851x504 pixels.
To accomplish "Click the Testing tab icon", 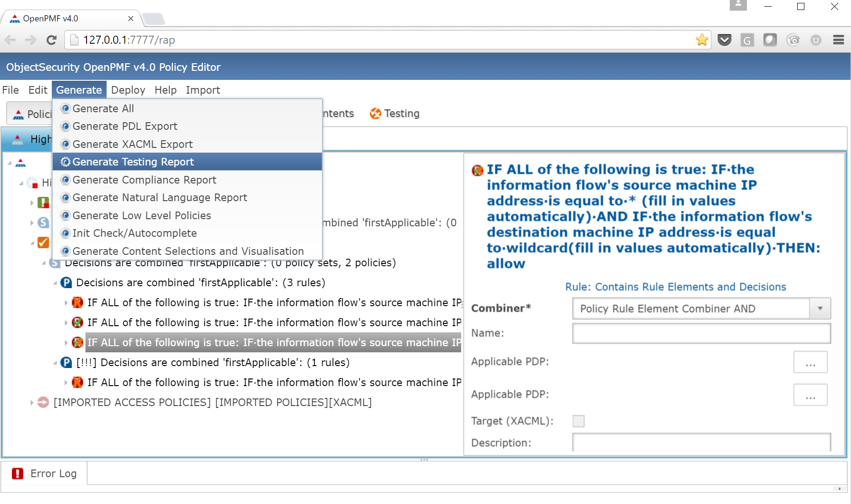I will click(376, 113).
